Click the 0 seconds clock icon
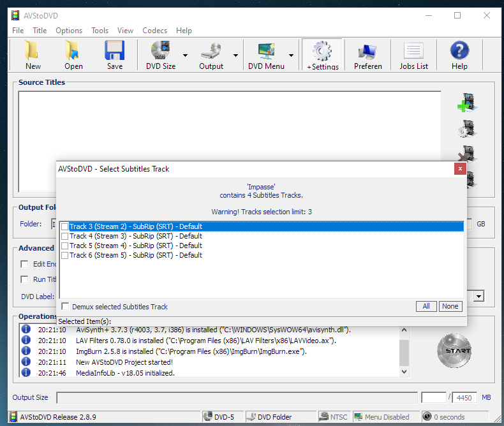 (427, 416)
